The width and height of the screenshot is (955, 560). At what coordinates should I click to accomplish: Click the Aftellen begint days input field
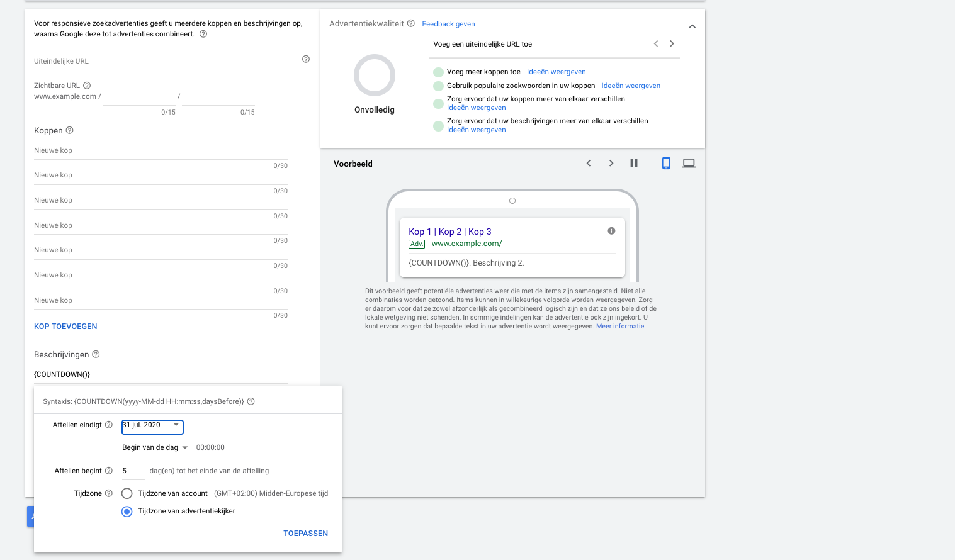click(x=132, y=471)
